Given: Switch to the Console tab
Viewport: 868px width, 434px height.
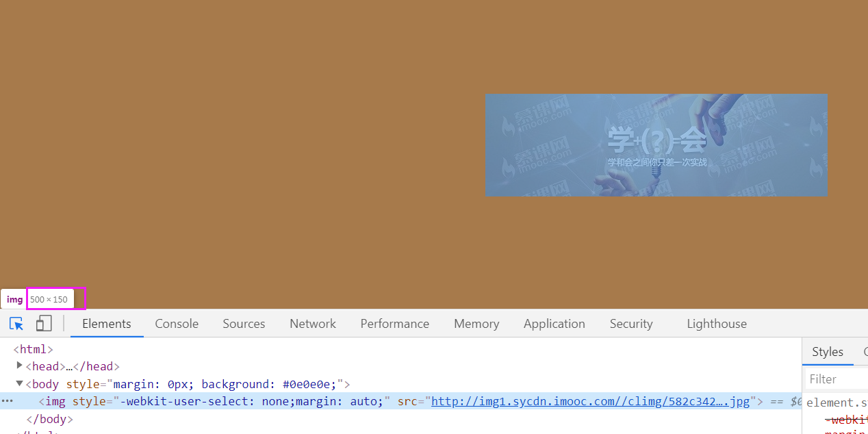Looking at the screenshot, I should 177,324.
